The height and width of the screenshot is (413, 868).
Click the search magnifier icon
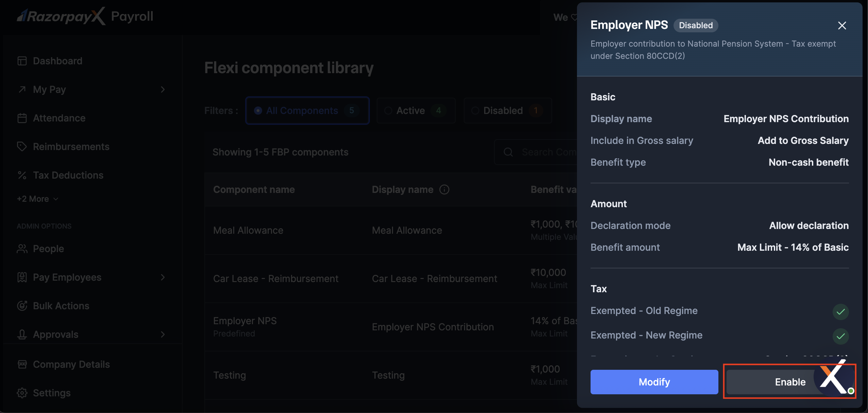508,152
